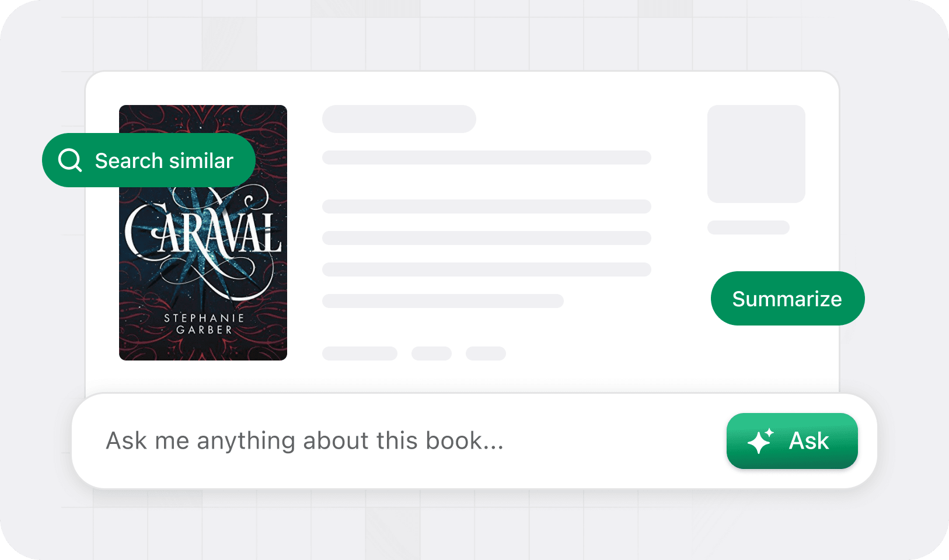
Task: Click the Search similar button
Action: (x=149, y=160)
